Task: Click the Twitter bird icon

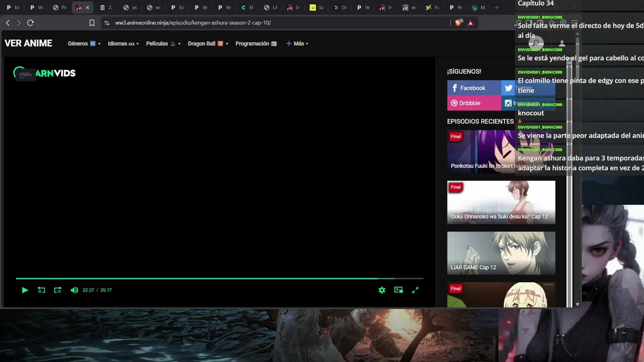Action: pyautogui.click(x=509, y=88)
